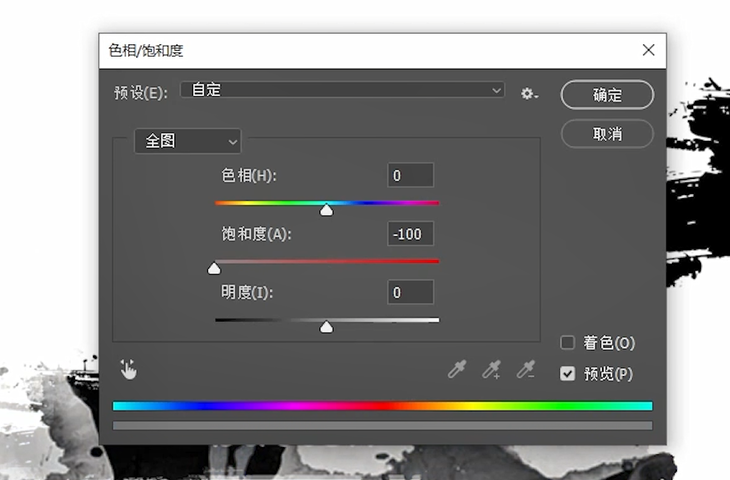Close the 色相/饱和度 dialog
Screen dimensions: 730x480
point(648,50)
